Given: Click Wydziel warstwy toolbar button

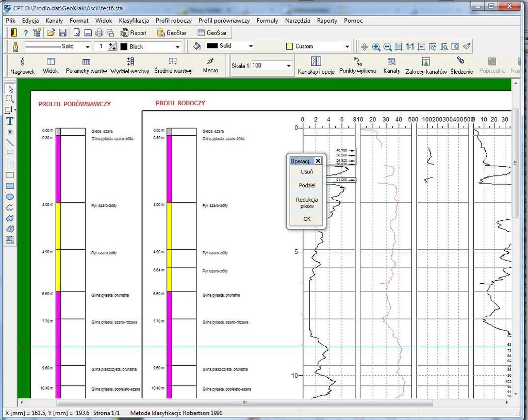Looking at the screenshot, I should click(130, 66).
